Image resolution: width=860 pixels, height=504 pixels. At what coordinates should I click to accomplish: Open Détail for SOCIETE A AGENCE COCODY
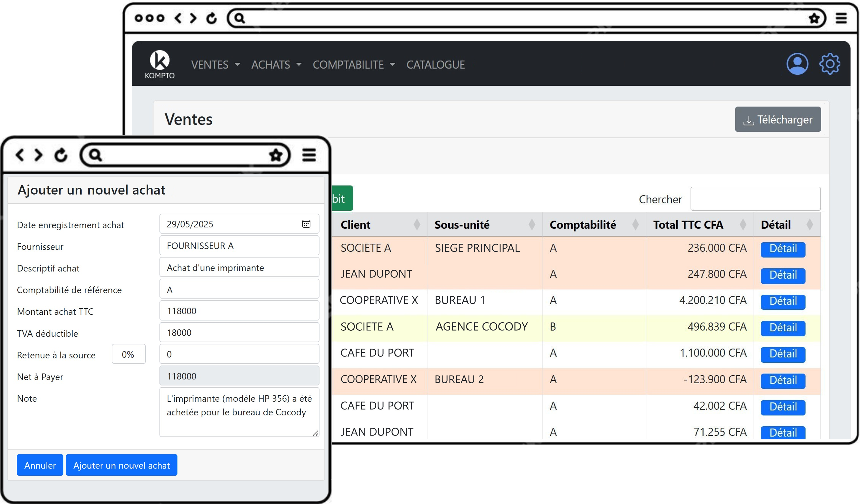783,328
